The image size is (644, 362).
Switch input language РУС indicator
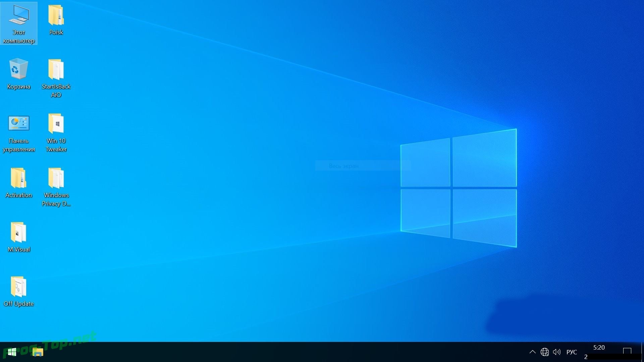point(572,352)
